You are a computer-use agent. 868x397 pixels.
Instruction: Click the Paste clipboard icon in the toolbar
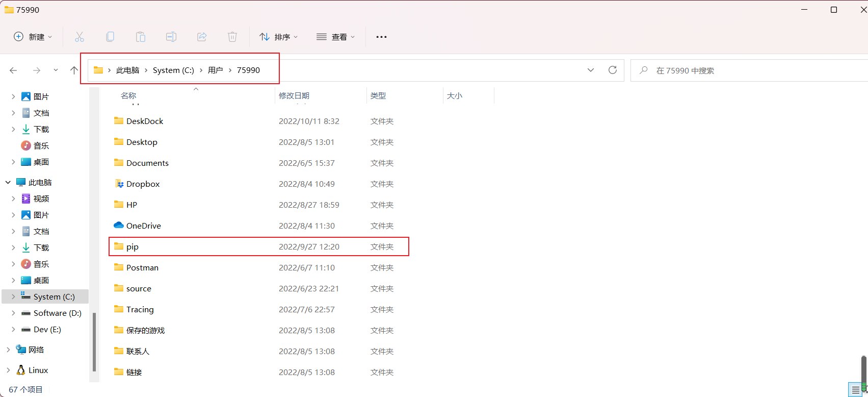[x=141, y=37]
